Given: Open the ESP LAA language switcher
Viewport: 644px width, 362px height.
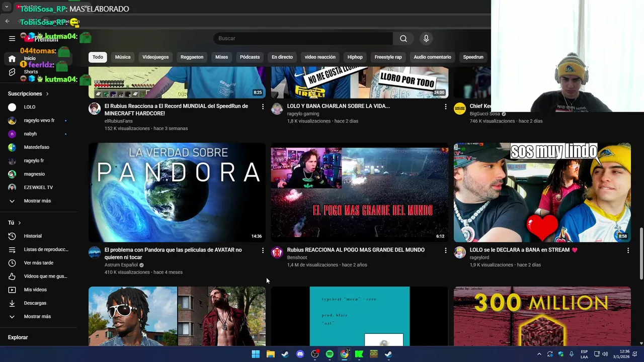Looking at the screenshot, I should pyautogui.click(x=584, y=354).
